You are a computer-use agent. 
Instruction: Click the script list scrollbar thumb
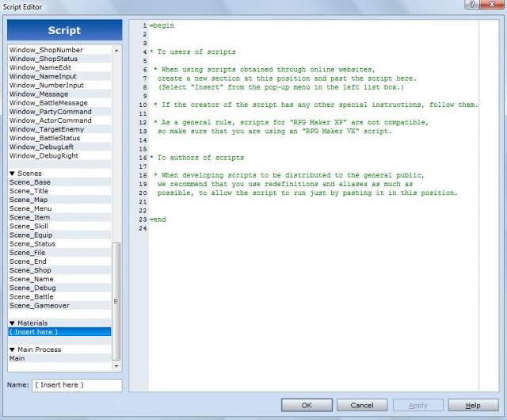click(x=116, y=301)
